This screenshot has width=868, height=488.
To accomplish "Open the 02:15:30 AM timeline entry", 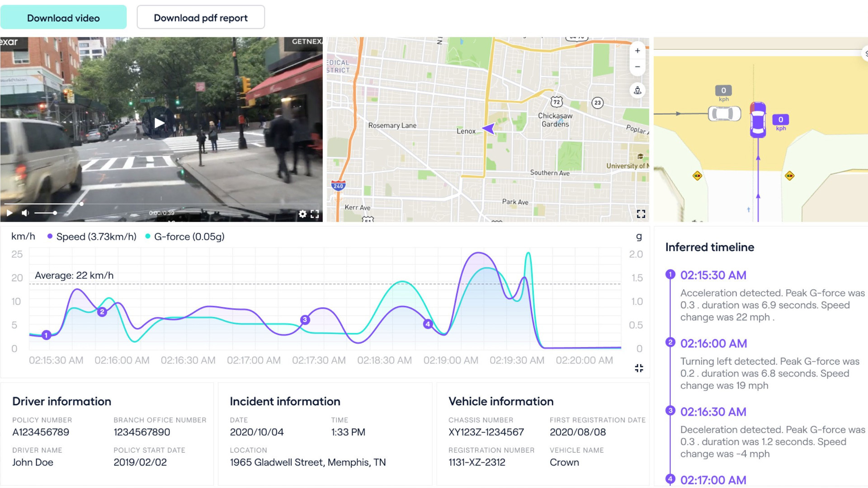I will pos(713,275).
